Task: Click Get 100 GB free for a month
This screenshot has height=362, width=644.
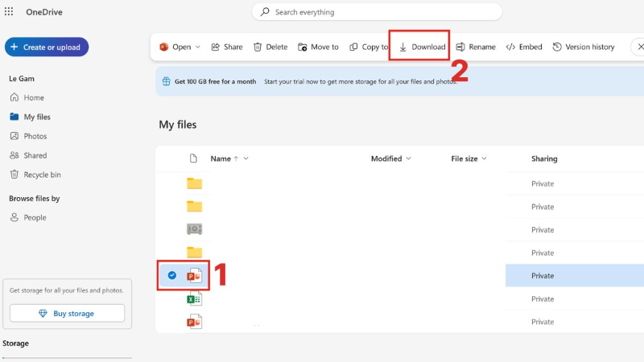Action: point(215,81)
